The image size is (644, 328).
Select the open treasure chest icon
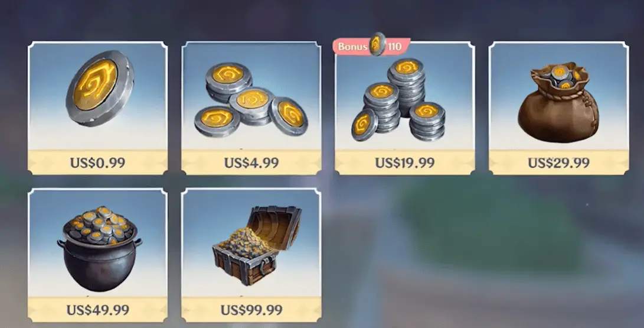pos(257,245)
